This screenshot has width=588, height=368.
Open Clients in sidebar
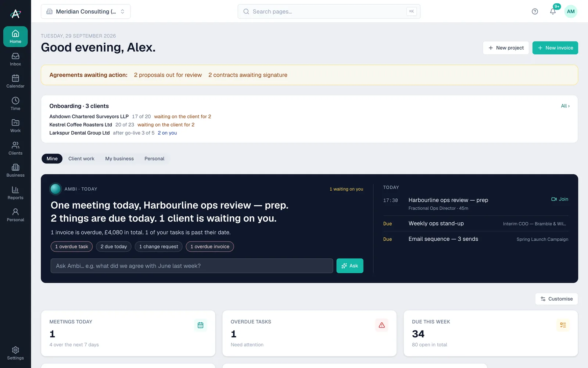pos(15,148)
